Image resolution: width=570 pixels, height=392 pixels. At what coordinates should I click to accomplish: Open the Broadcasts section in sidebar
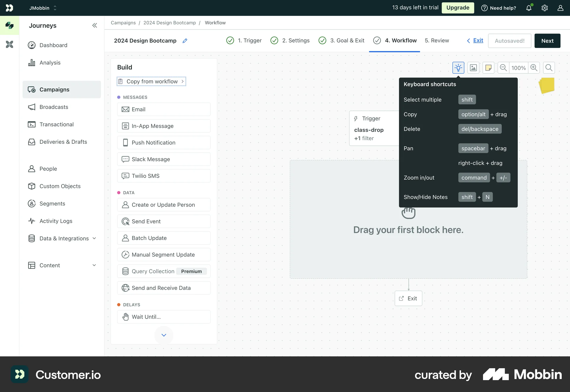click(53, 107)
